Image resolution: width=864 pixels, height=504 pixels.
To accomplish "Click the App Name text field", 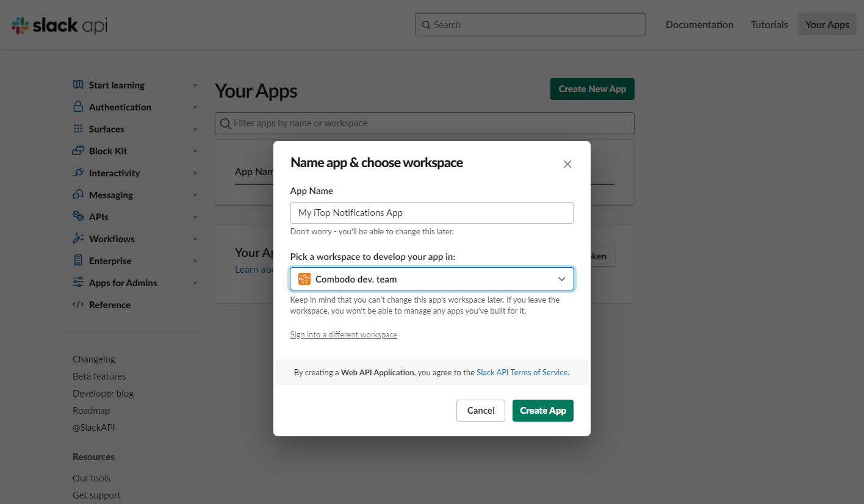I will pyautogui.click(x=432, y=213).
